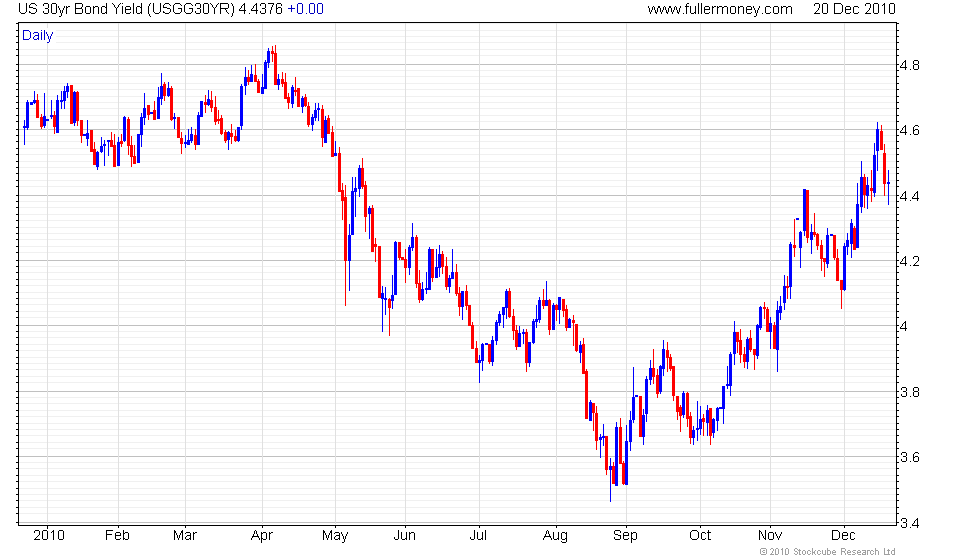The image size is (980, 560).
Task: Click the '4.2' y-axis value
Action: pos(909,261)
